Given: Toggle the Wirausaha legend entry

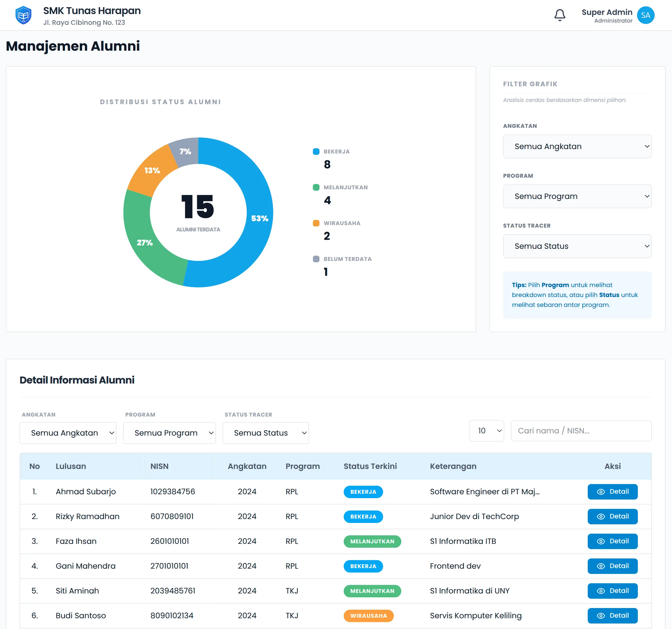Looking at the screenshot, I should point(342,223).
